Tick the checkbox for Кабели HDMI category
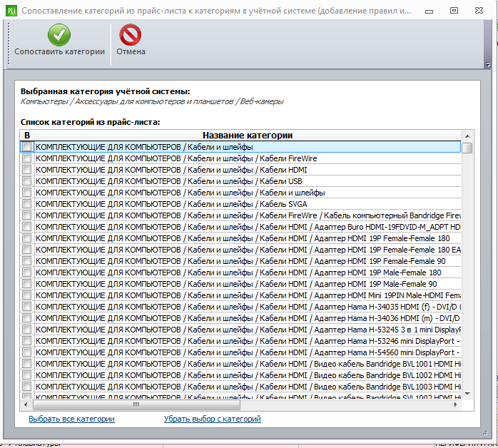This screenshot has height=448, width=498. [27, 170]
